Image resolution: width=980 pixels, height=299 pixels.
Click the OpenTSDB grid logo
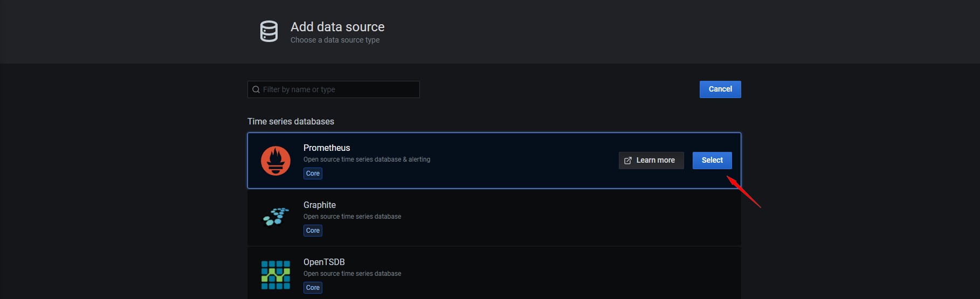pos(275,275)
